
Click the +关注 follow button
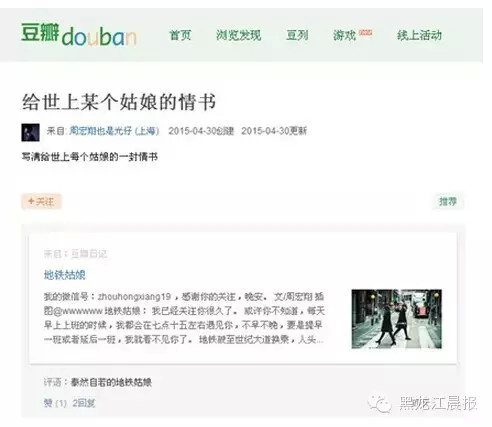(x=41, y=201)
